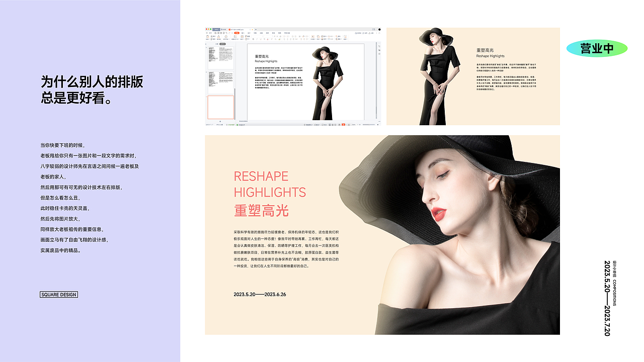The height and width of the screenshot is (362, 644).
Task: Click the headline 为什么别人的排版
Action: (92, 81)
